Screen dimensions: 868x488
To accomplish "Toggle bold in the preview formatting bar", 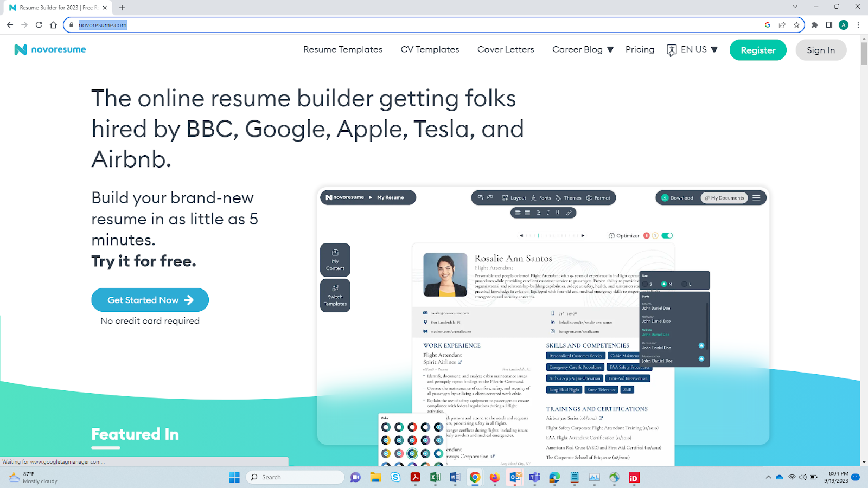I will (x=539, y=213).
